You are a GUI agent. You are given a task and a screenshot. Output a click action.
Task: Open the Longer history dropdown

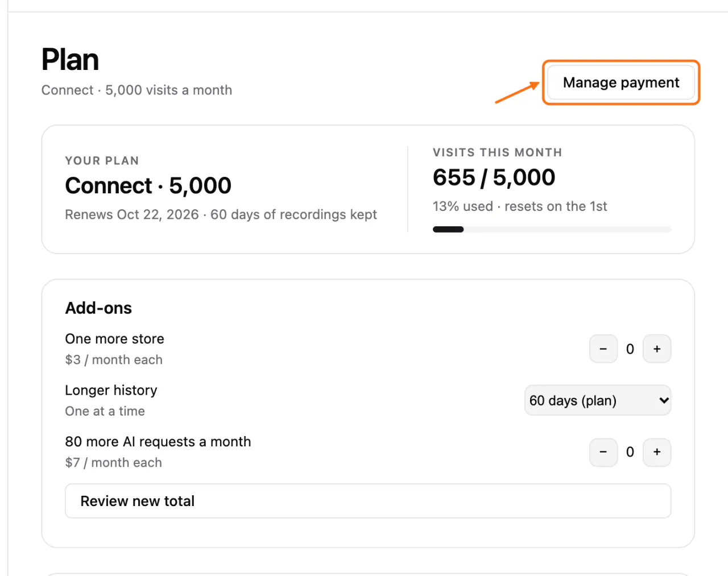(598, 400)
